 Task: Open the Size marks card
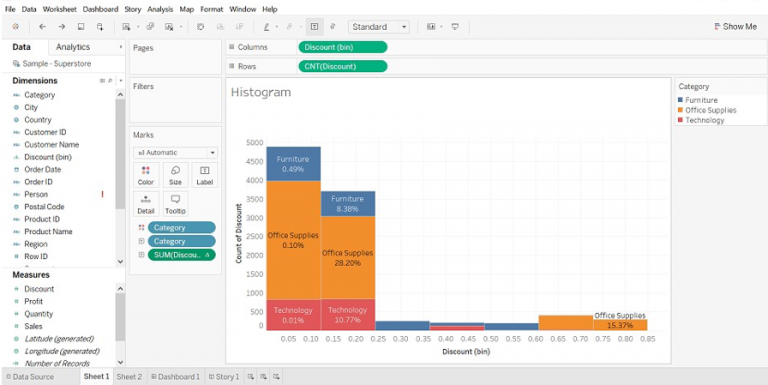click(175, 175)
